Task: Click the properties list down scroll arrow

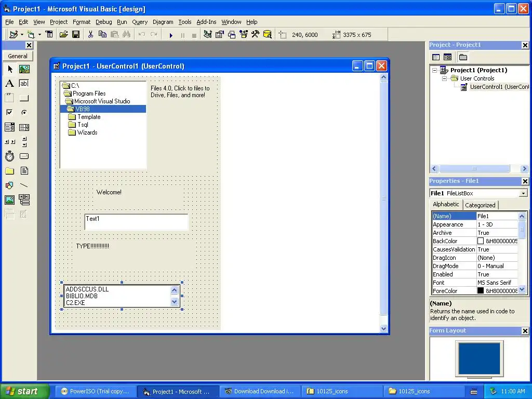Action: [x=522, y=289]
